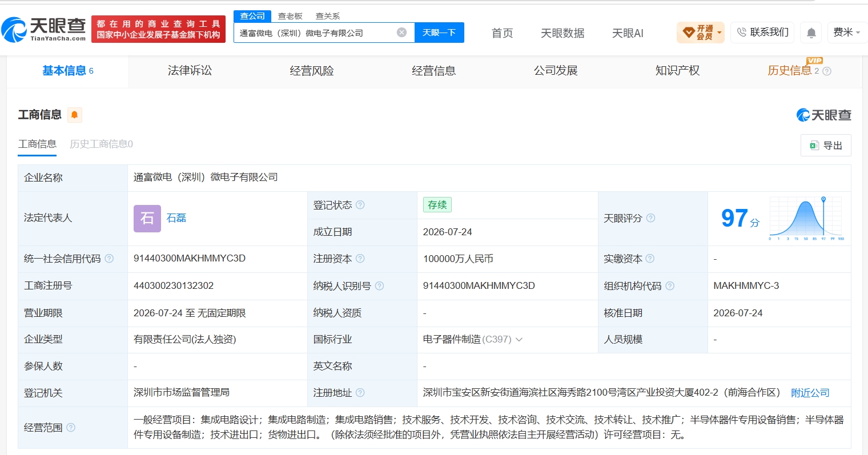The height and width of the screenshot is (455, 868).
Task: Switch to the 查关系 search tab
Action: click(328, 16)
